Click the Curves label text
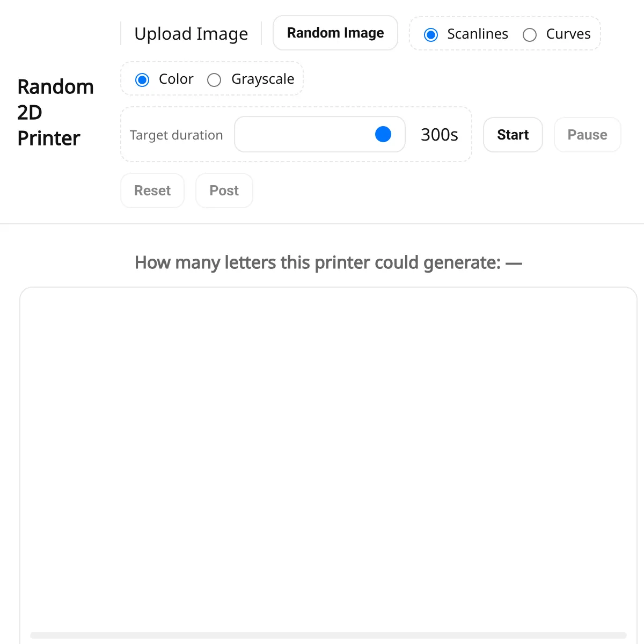 (568, 34)
